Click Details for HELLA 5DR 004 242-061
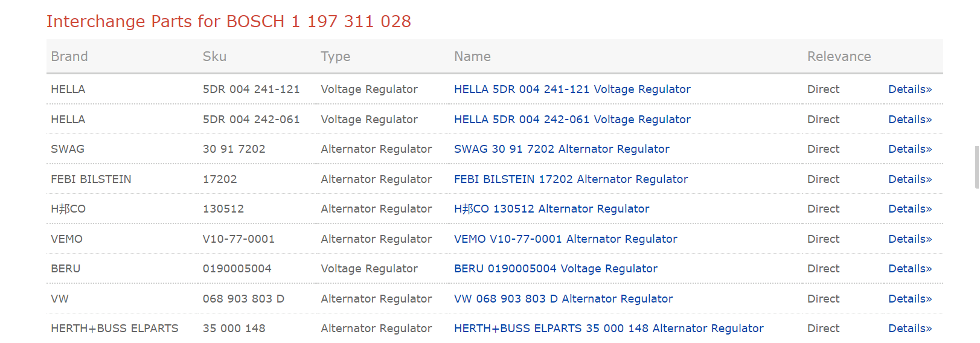 pos(909,120)
